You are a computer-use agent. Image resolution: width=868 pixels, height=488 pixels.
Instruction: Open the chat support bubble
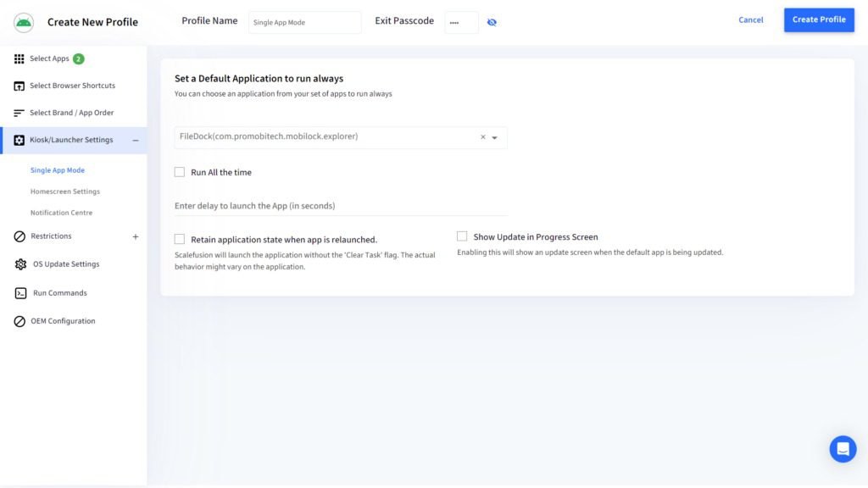point(843,449)
